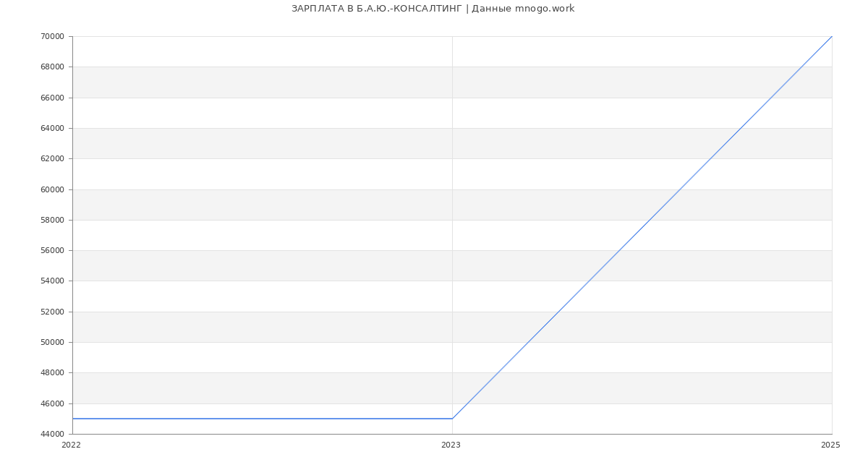868x470 pixels.
Task: Select the 64000 y-axis label
Action: (52, 129)
